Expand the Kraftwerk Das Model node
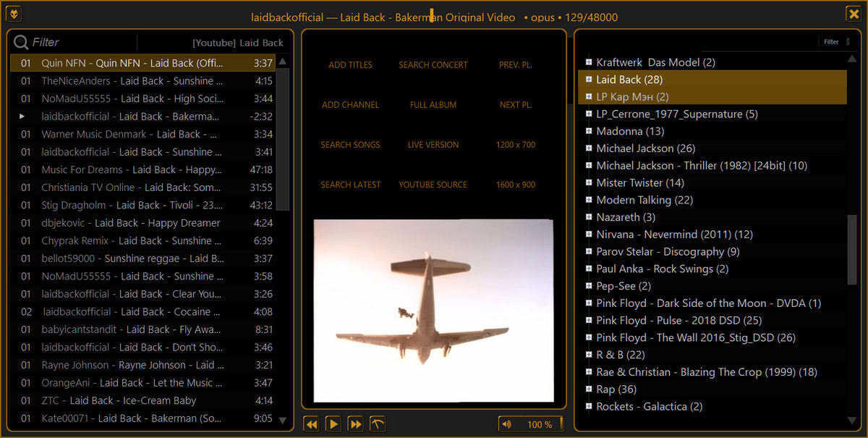 [x=589, y=62]
